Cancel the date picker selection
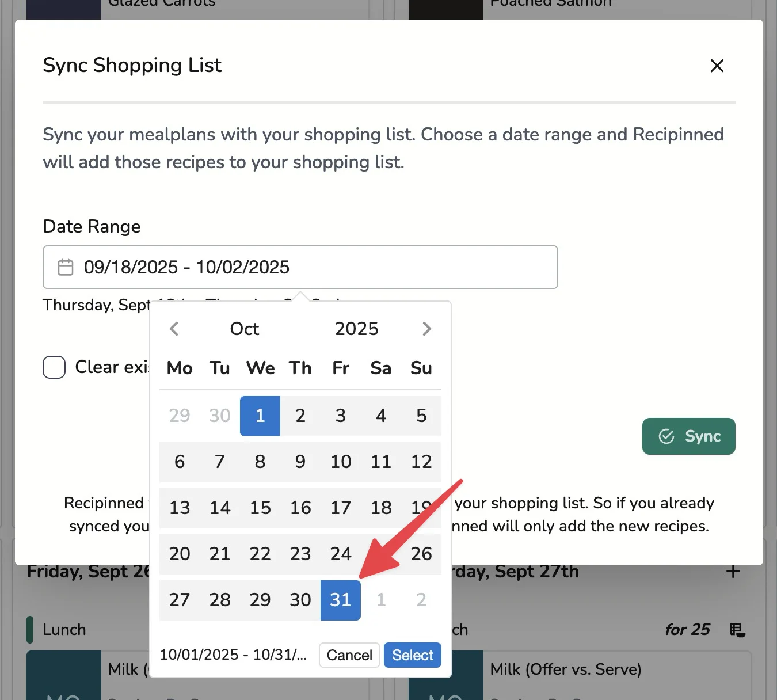The image size is (777, 700). (349, 655)
